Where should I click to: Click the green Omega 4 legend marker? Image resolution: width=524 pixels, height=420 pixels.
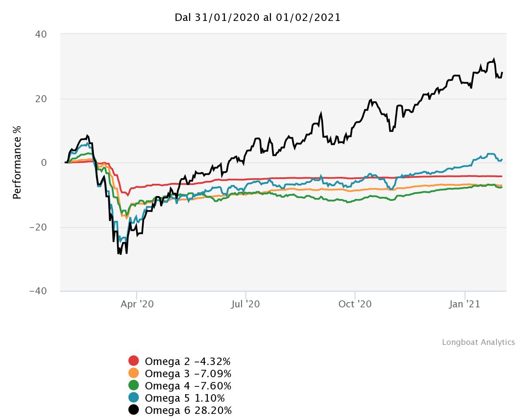pyautogui.click(x=134, y=386)
